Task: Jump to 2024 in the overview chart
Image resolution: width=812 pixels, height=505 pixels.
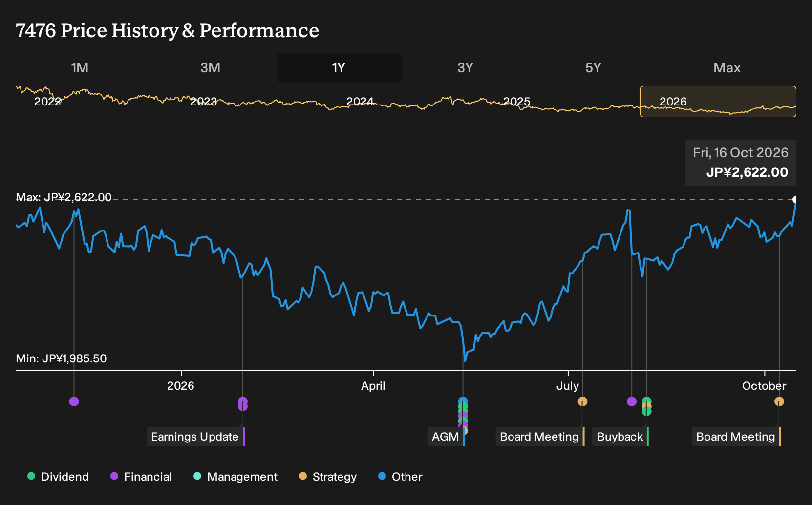Action: (360, 102)
